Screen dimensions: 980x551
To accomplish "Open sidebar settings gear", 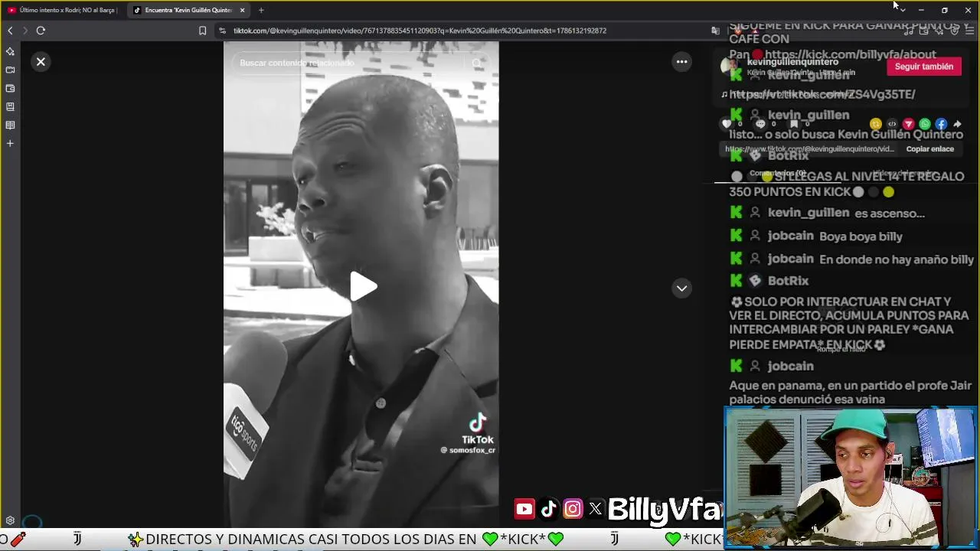I will [x=10, y=520].
